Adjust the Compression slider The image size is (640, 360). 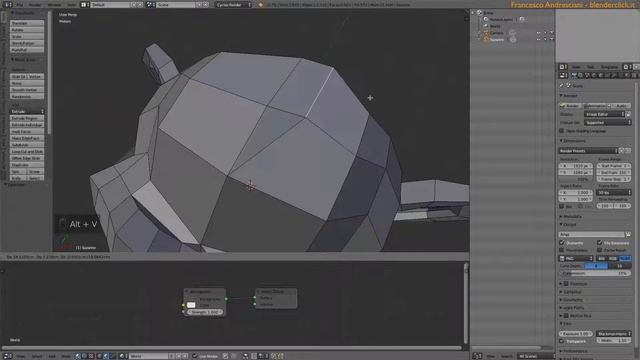pos(595,273)
